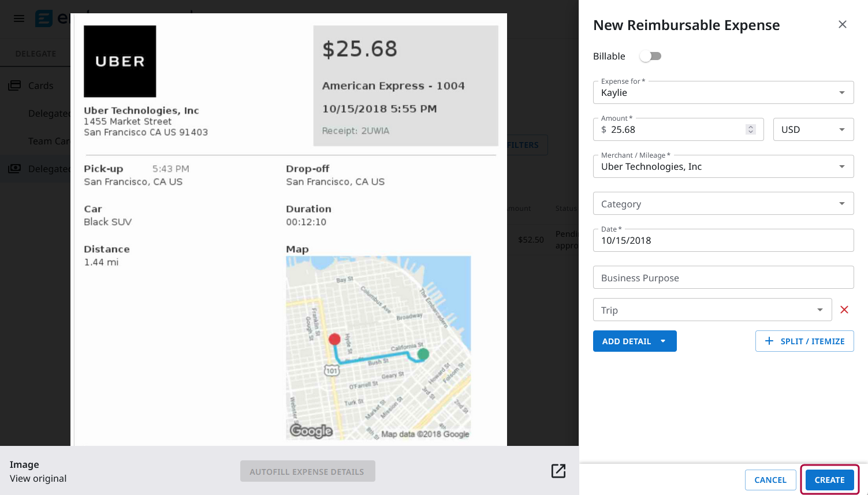Increase Amount using the stepper arrows

tap(750, 126)
